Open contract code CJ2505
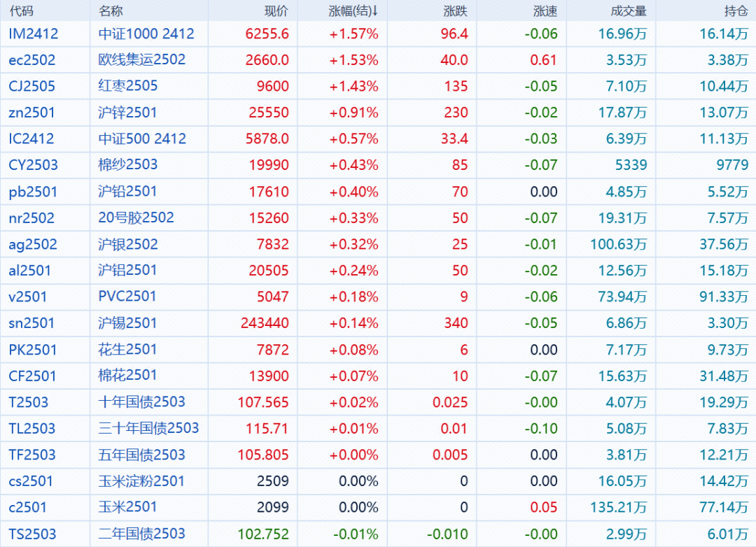Screen dimensions: 756x547 coord(31,86)
